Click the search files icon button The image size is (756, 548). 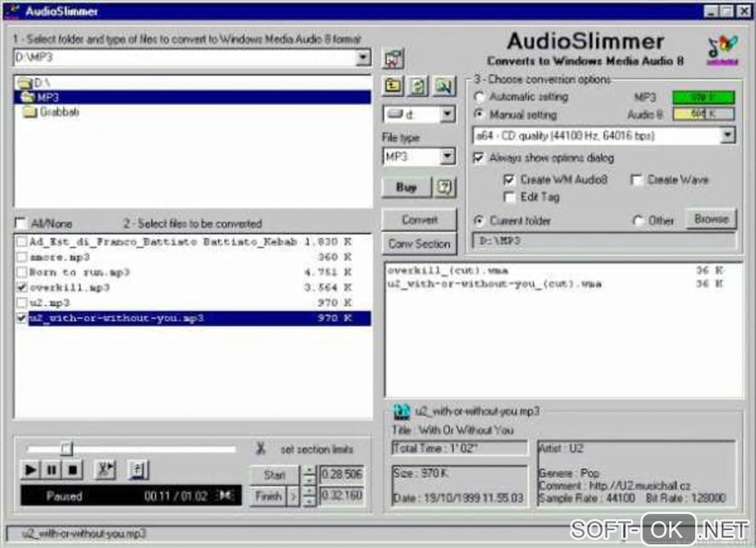[443, 86]
